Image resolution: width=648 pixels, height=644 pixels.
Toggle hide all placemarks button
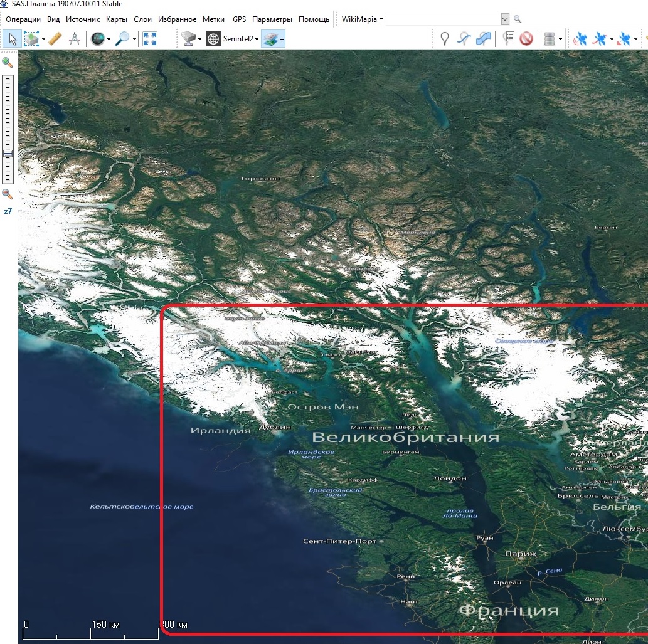pyautogui.click(x=526, y=39)
